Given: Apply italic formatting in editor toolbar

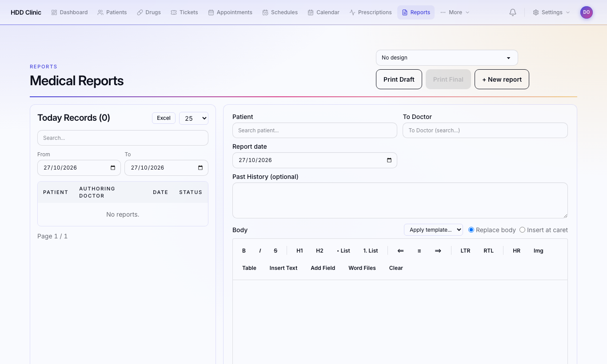Looking at the screenshot, I should click(260, 251).
